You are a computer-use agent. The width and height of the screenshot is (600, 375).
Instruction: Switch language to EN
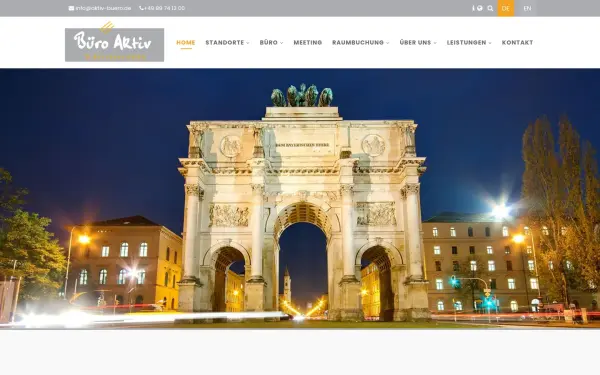pyautogui.click(x=527, y=8)
